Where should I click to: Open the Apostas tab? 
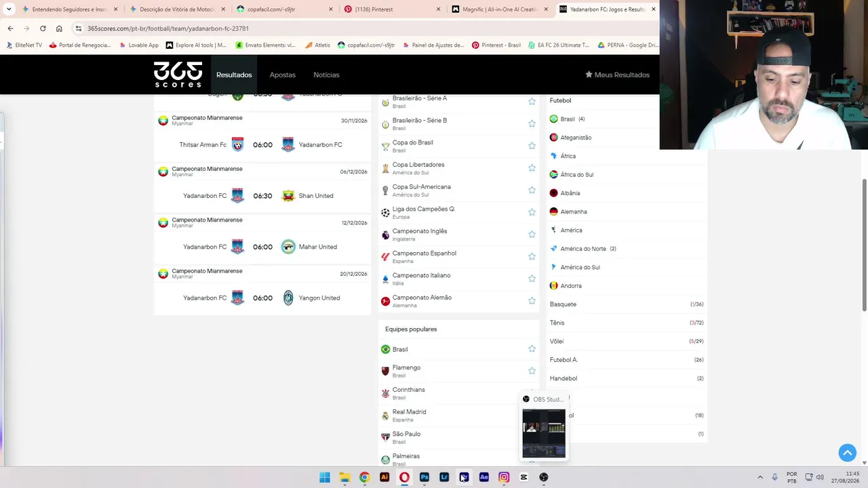pos(283,75)
